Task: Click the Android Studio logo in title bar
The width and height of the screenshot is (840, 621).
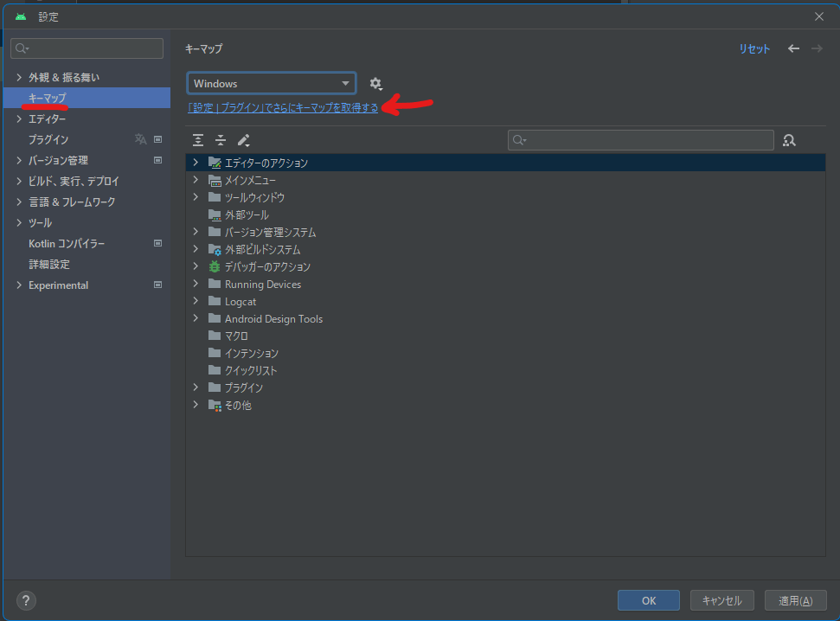Action: click(21, 17)
